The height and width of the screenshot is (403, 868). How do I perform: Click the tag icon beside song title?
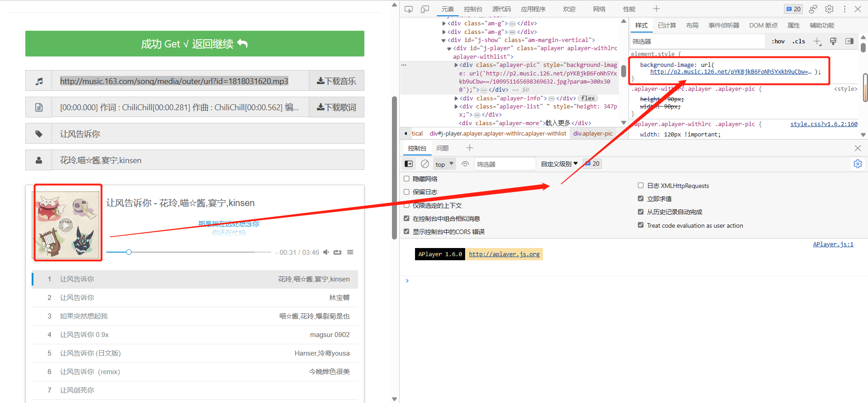pos(39,134)
